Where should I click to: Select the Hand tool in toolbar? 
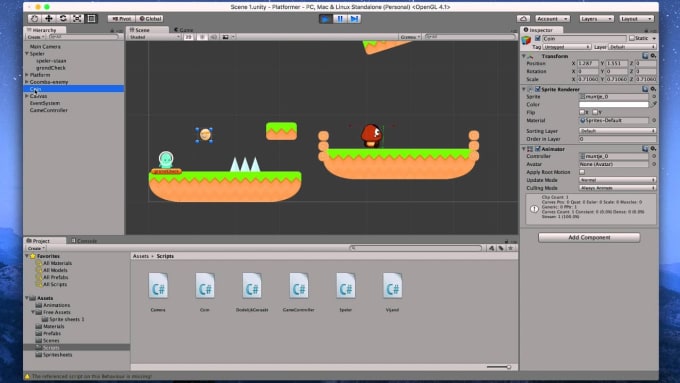tap(34, 19)
